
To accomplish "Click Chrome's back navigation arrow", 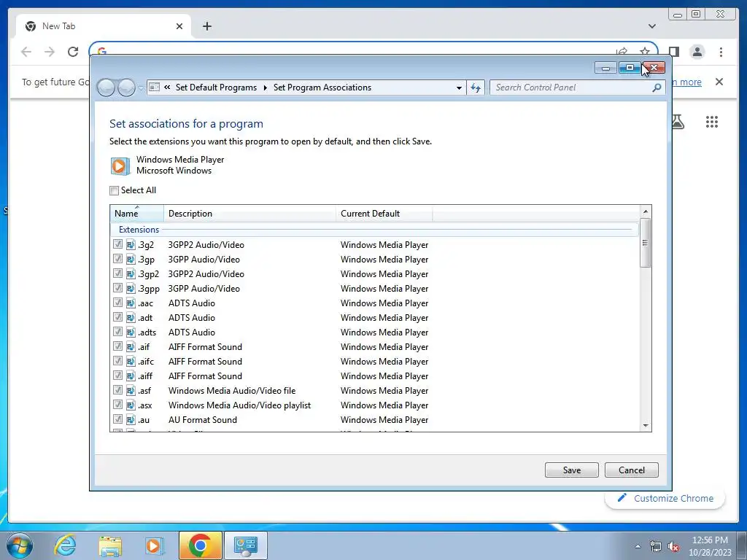I will [26, 52].
